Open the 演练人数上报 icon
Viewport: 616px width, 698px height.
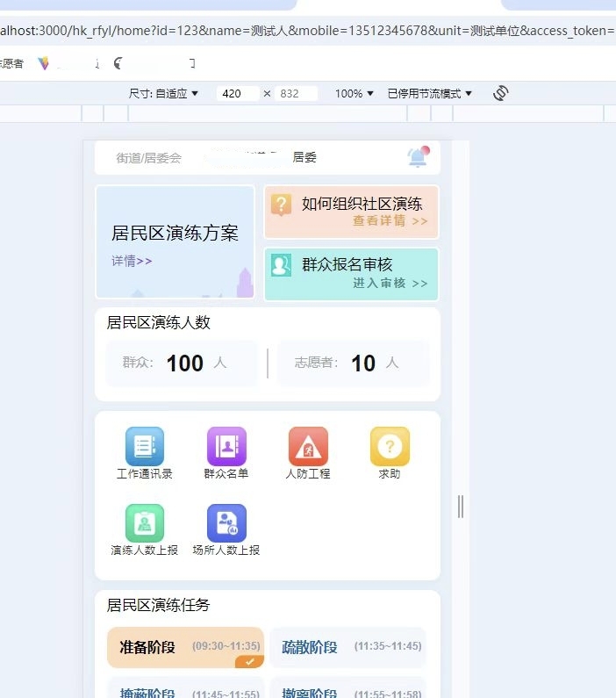[145, 523]
